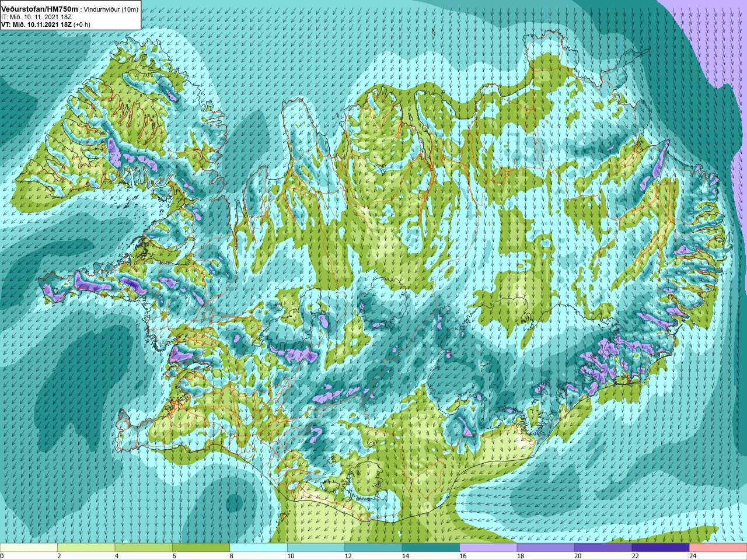Click the 'VT: Mið. 10.11.2021 18Z' line
Image resolution: width=747 pixels, height=560 pixels.
click(x=36, y=24)
